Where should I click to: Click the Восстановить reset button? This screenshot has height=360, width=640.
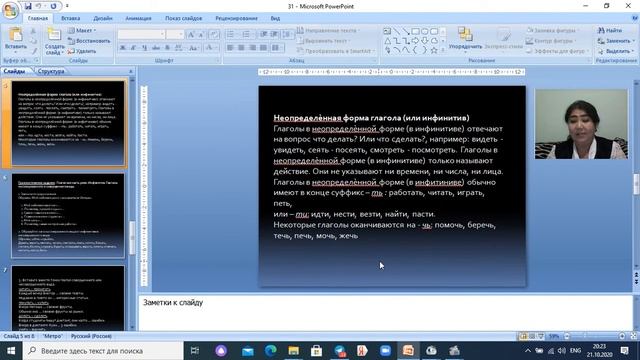tap(89, 41)
